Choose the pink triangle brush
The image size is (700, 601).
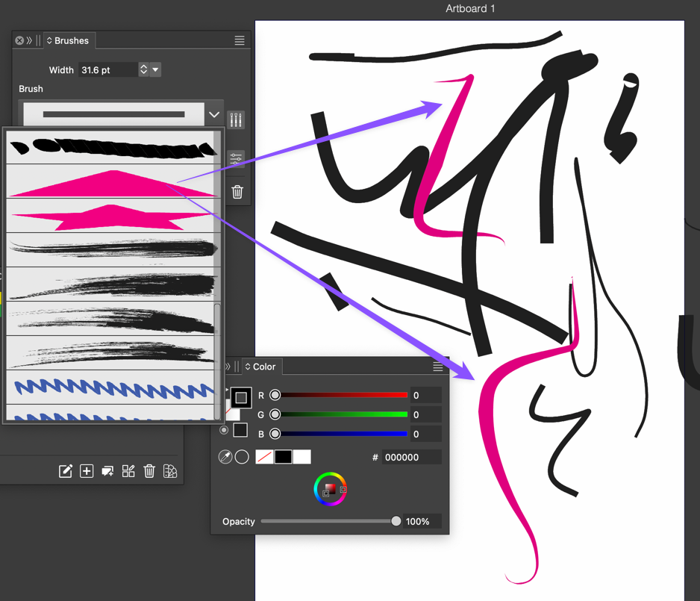(x=112, y=183)
